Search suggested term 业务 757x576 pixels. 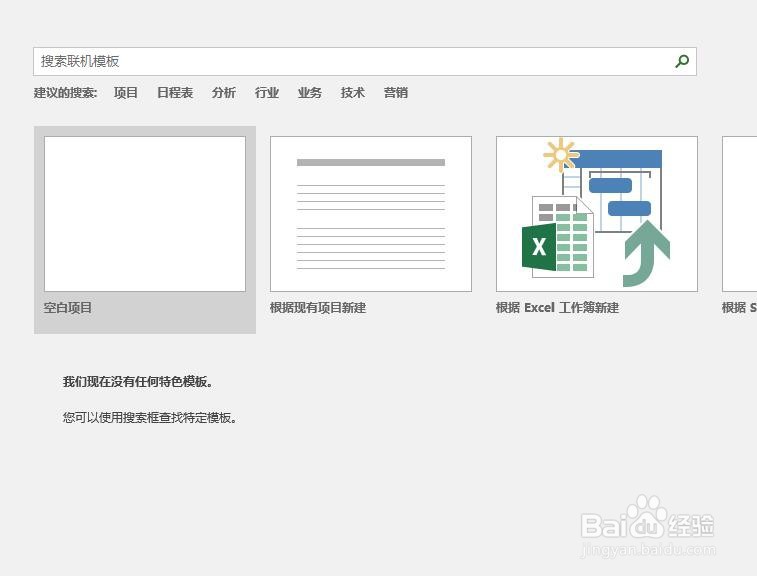pyautogui.click(x=310, y=92)
